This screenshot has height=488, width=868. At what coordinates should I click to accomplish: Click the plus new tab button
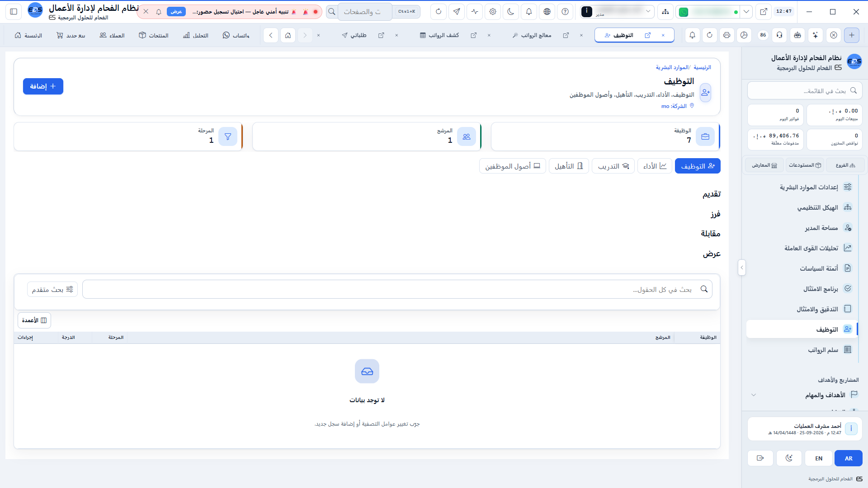[852, 35]
